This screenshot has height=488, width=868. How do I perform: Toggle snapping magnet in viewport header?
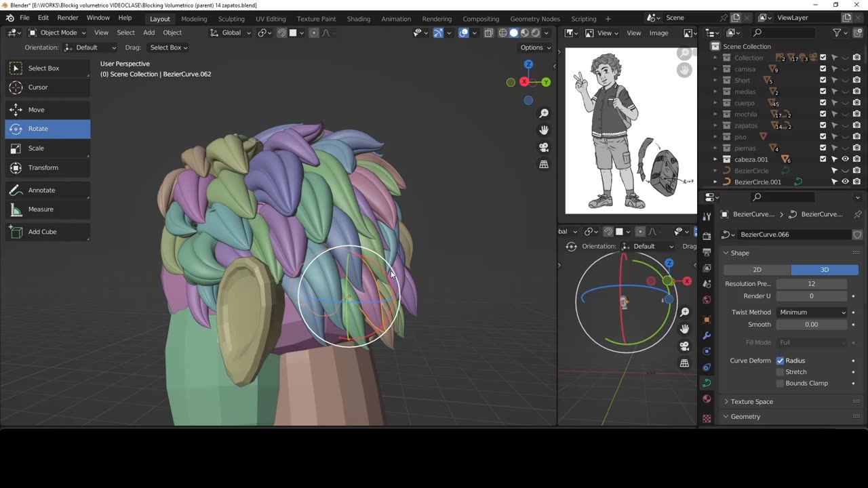tap(281, 33)
